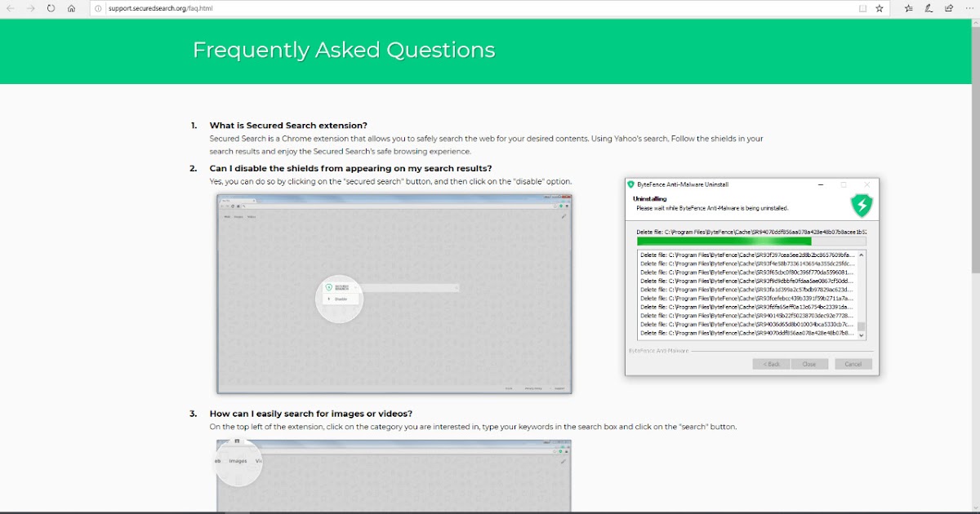Open the browser settings and more menu
The width and height of the screenshot is (980, 514).
pos(969,8)
